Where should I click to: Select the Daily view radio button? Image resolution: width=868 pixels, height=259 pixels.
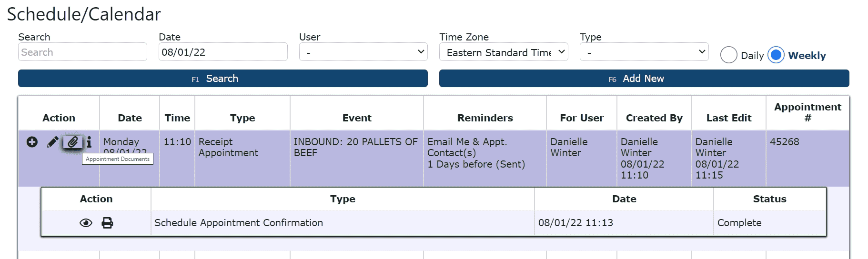coord(728,55)
